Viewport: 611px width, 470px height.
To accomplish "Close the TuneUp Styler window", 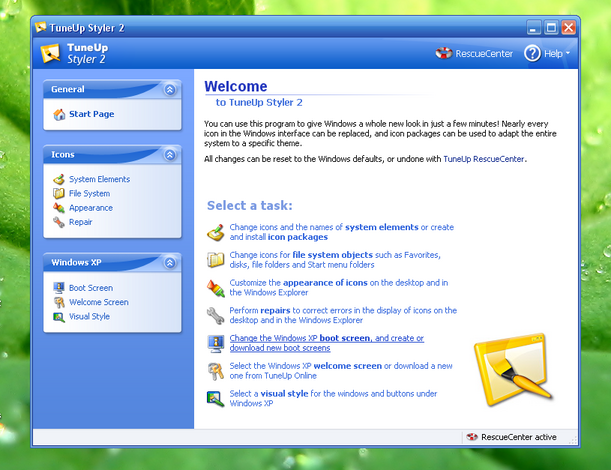I will [569, 28].
